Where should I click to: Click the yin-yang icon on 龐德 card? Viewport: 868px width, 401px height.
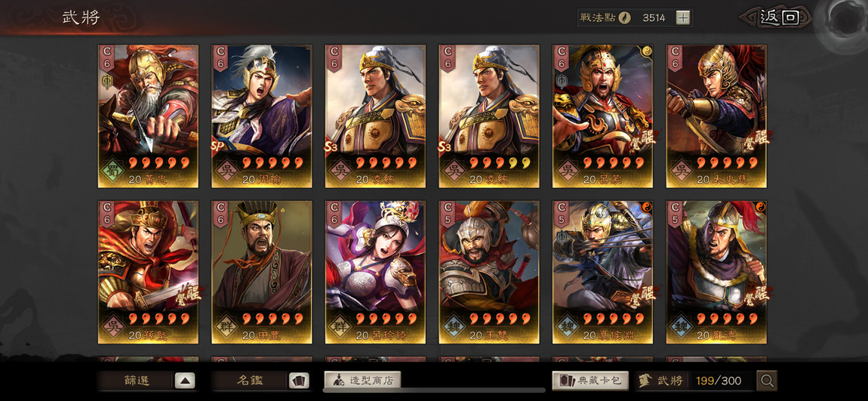761,207
